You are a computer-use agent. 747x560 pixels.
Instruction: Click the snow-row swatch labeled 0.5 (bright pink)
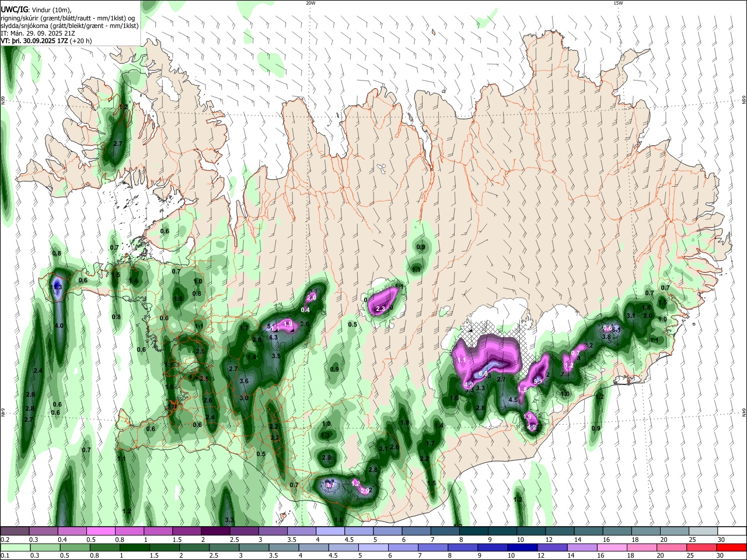click(100, 531)
